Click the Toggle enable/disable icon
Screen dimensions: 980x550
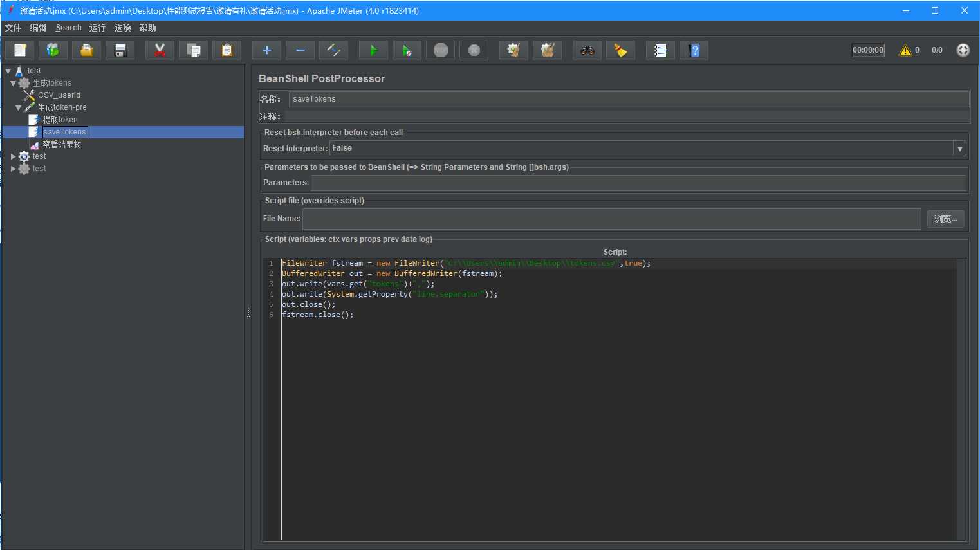click(334, 50)
